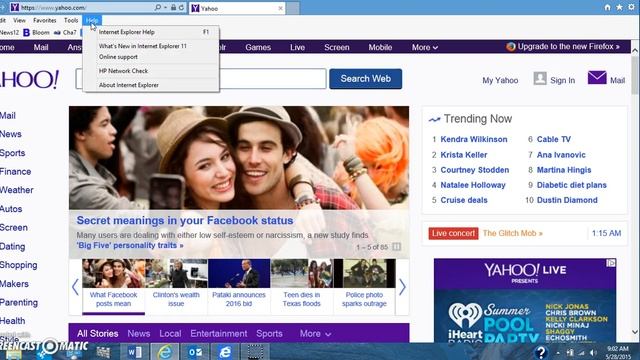The height and width of the screenshot is (360, 640).
Task: Open Secret meanings in your Facebook status headline
Action: [x=185, y=220]
